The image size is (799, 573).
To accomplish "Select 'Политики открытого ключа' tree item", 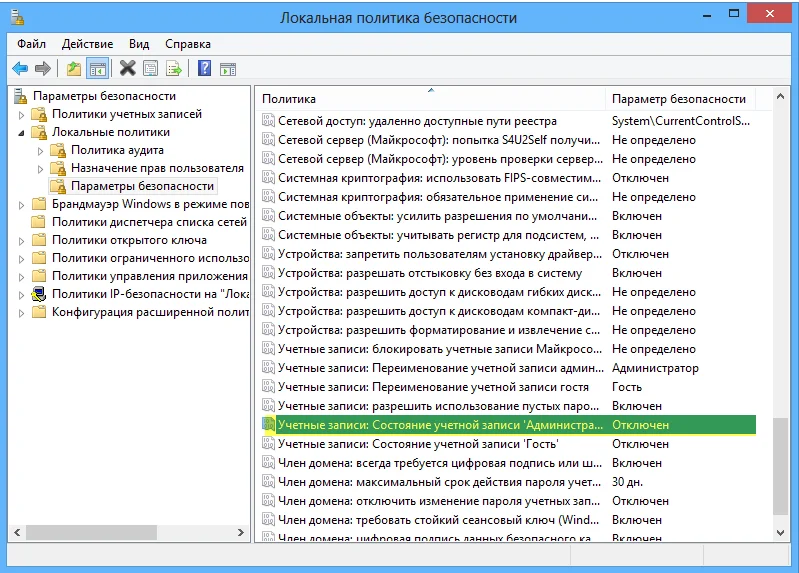I will click(129, 240).
